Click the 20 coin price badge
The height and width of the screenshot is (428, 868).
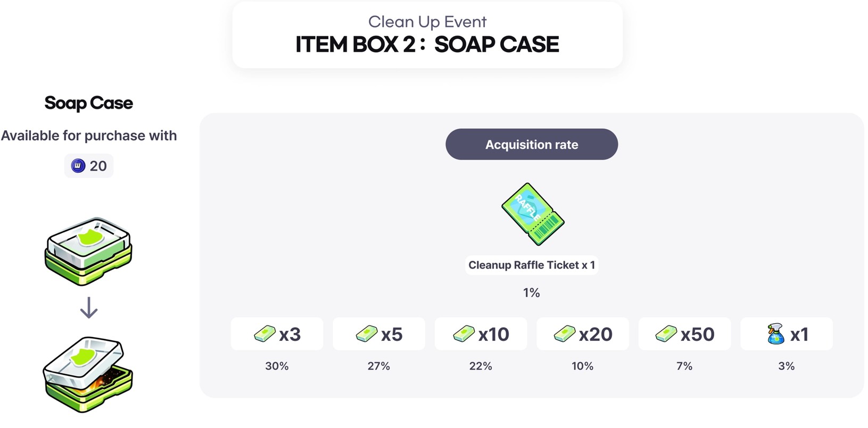tap(89, 166)
